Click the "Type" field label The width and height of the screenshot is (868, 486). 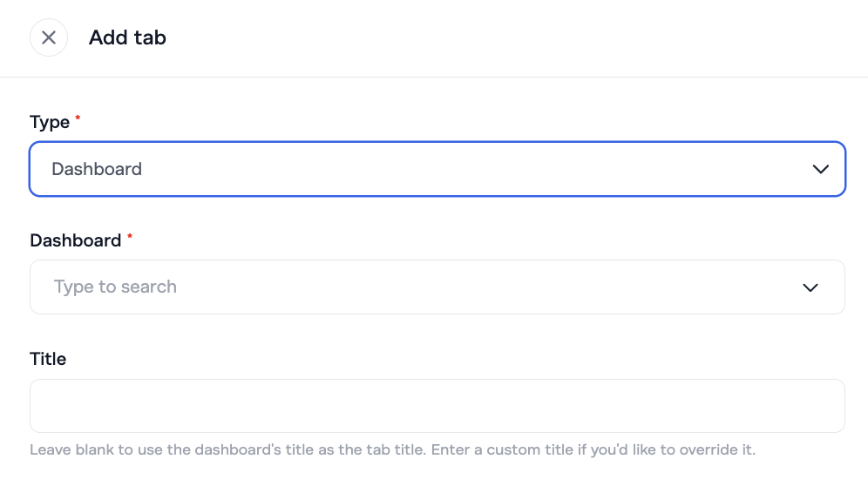tap(50, 122)
